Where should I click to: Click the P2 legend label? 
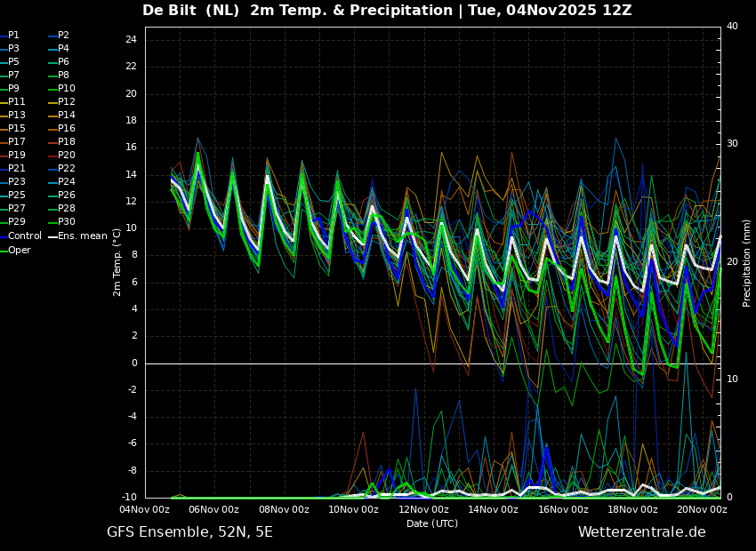(63, 36)
